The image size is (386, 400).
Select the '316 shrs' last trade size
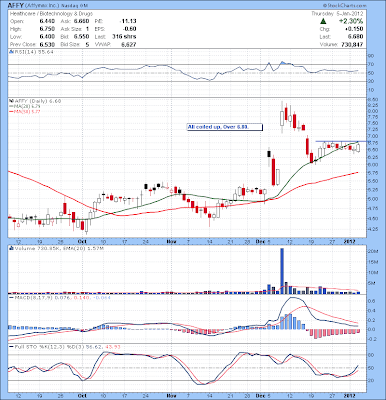[x=124, y=37]
